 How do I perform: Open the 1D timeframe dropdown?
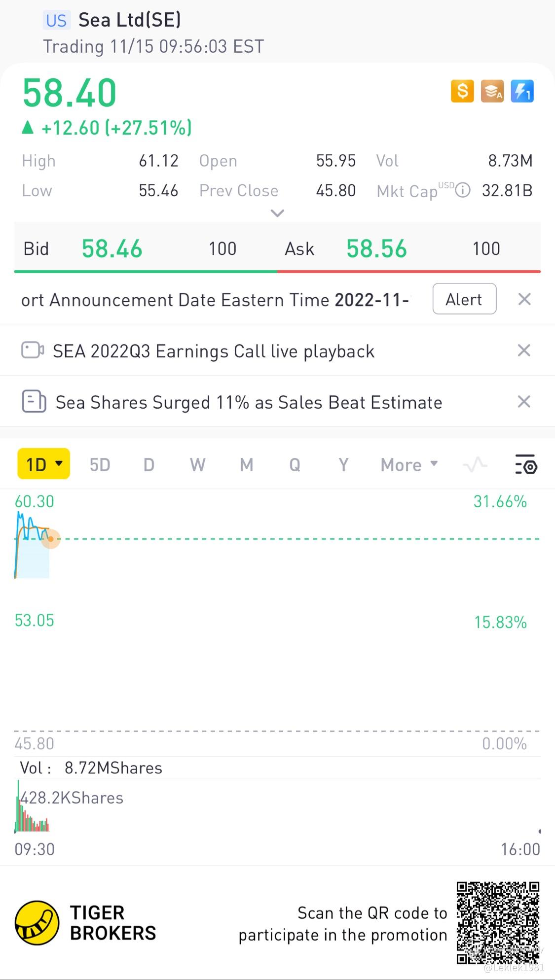coord(44,464)
